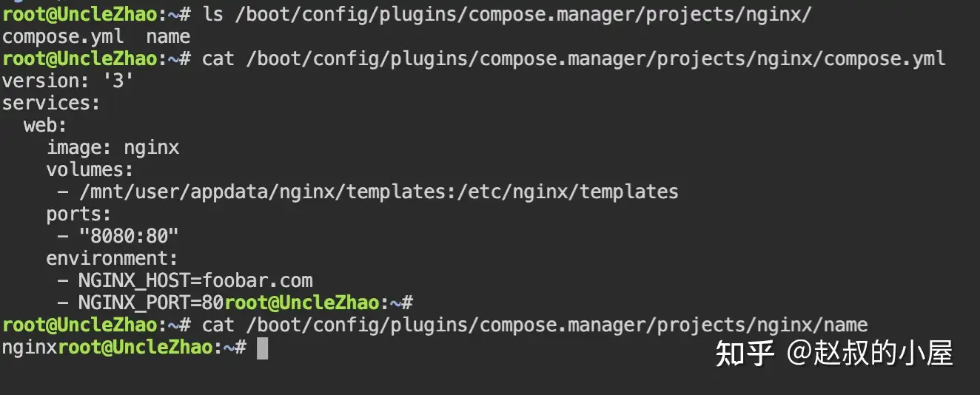The width and height of the screenshot is (980, 395).
Task: Click the services: line
Action: [51, 103]
